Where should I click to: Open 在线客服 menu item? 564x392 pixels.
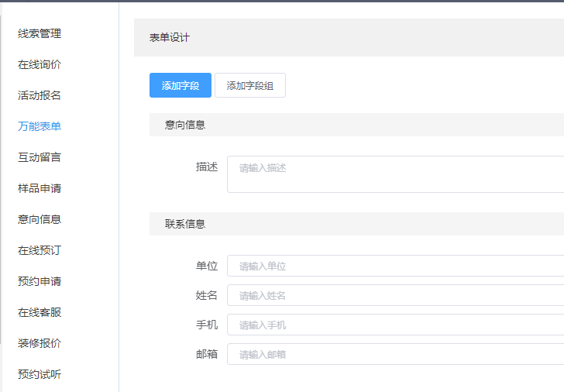[40, 312]
